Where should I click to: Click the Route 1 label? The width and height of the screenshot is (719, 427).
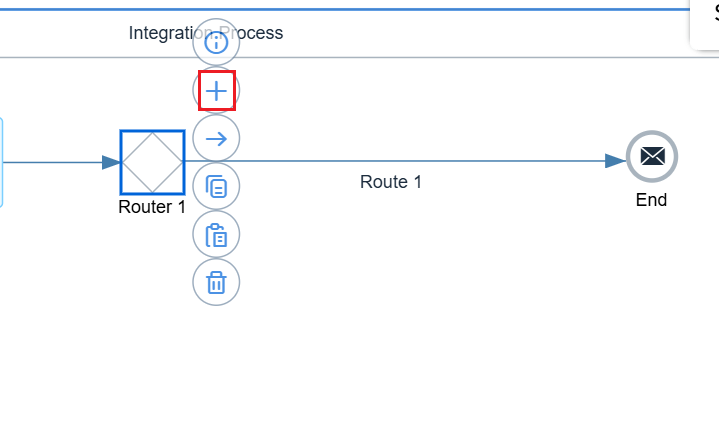391,182
